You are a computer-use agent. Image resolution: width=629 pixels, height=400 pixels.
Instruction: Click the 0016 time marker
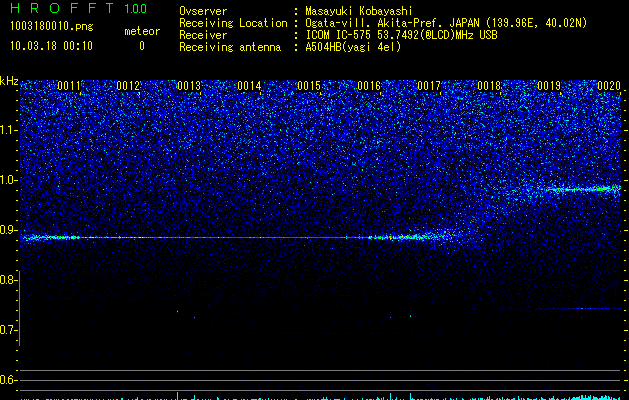click(x=369, y=86)
